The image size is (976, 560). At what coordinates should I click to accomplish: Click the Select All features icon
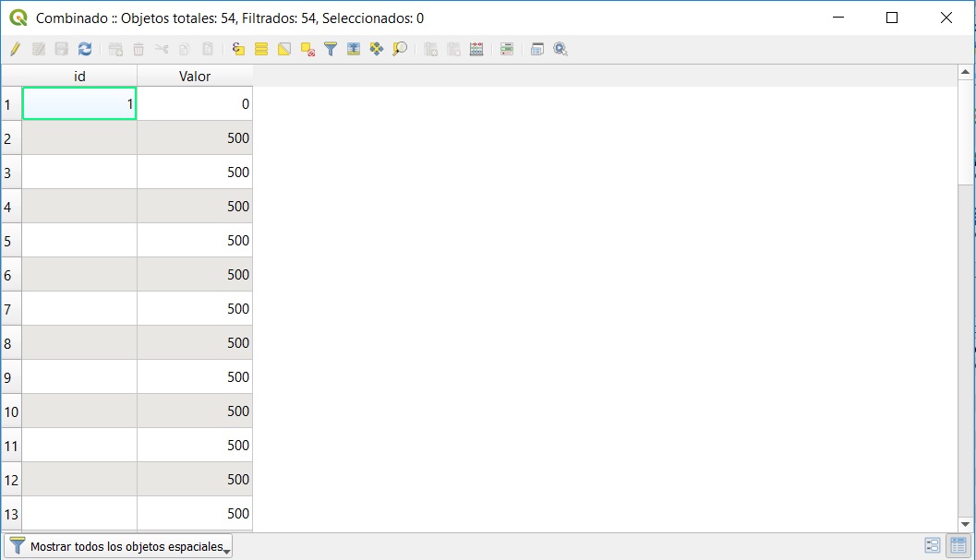pos(261,49)
